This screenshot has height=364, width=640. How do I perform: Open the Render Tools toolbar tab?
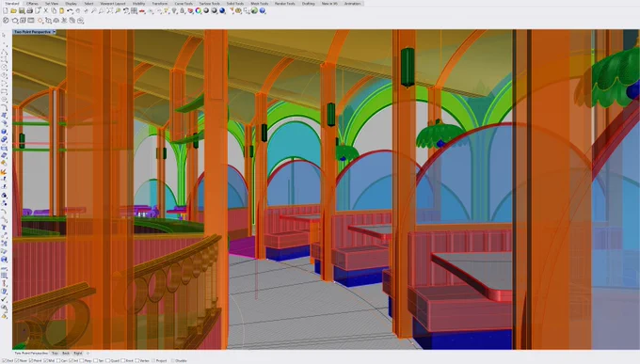pos(285,4)
